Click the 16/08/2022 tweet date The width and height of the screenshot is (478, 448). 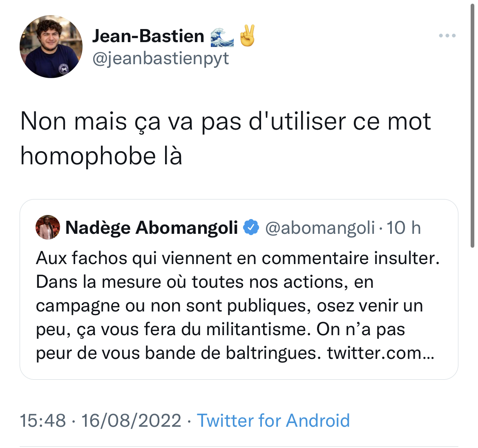click(131, 420)
